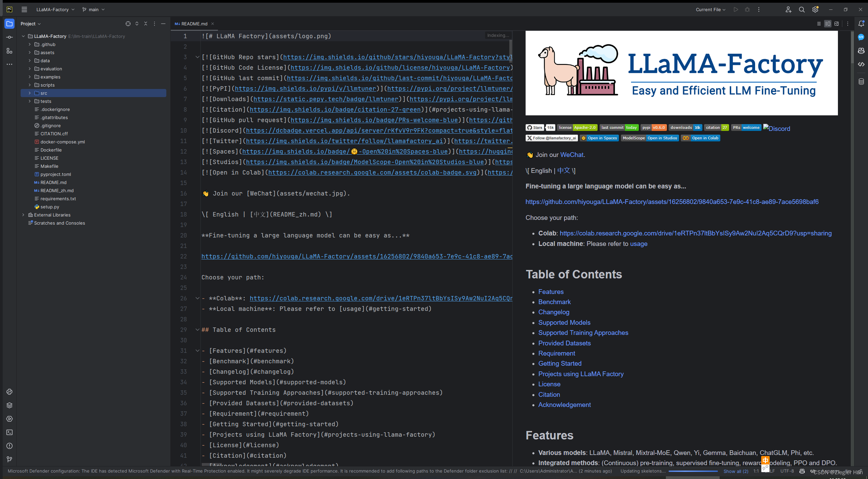Open IDE settings gear

(x=815, y=9)
